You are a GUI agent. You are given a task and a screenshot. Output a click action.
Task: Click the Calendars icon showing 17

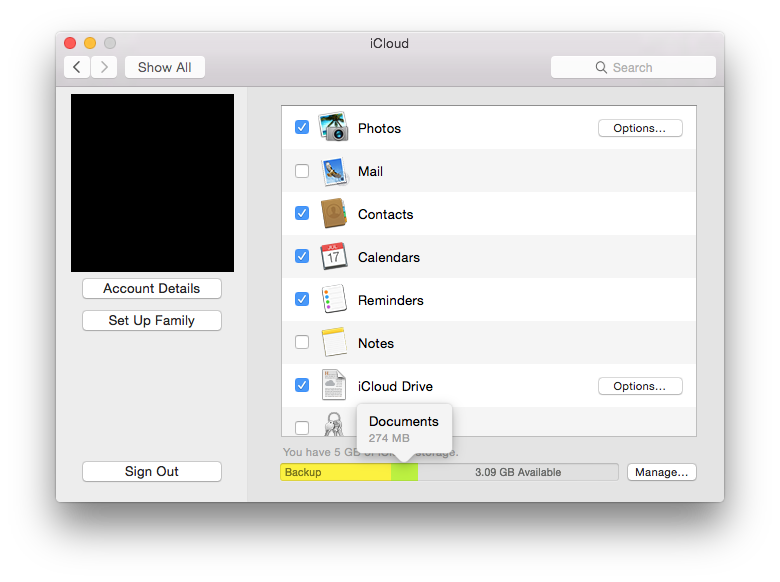(x=333, y=256)
